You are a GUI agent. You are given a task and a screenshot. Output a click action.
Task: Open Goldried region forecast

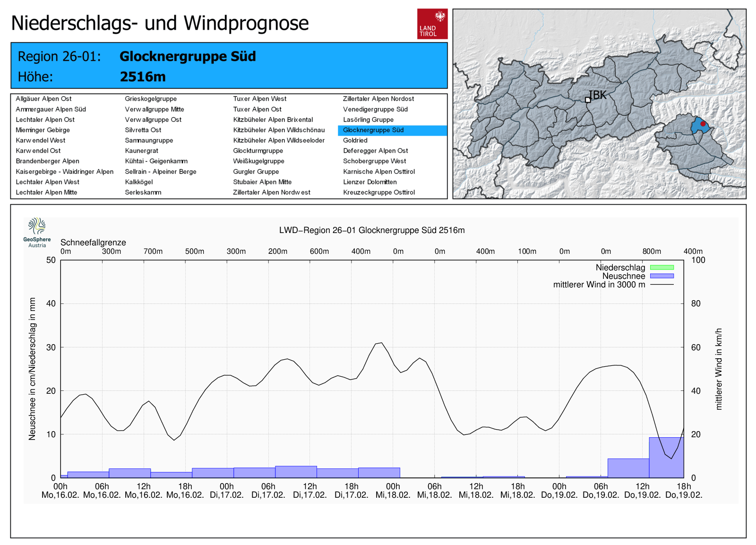click(355, 140)
